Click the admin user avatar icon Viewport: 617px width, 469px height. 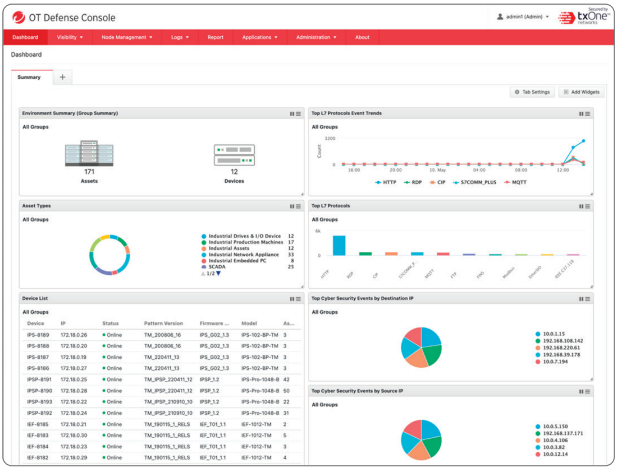tap(500, 17)
